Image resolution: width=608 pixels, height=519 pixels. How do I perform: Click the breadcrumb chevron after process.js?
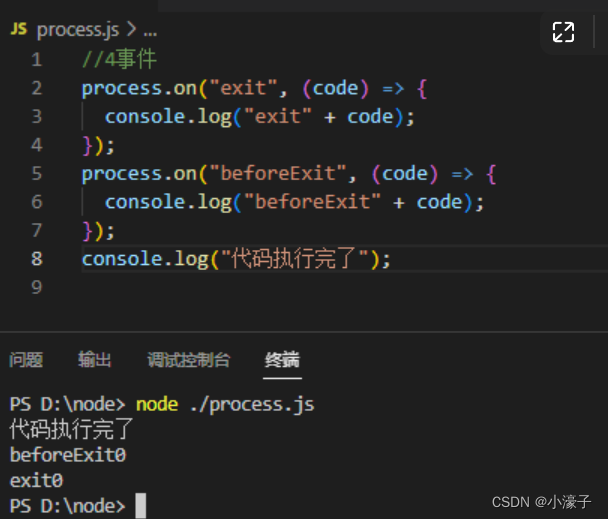click(x=131, y=29)
